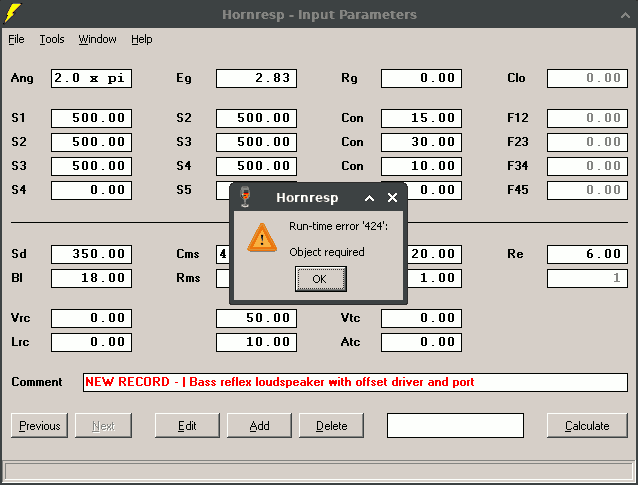Add a new record
638x485 pixels.
pyautogui.click(x=259, y=426)
